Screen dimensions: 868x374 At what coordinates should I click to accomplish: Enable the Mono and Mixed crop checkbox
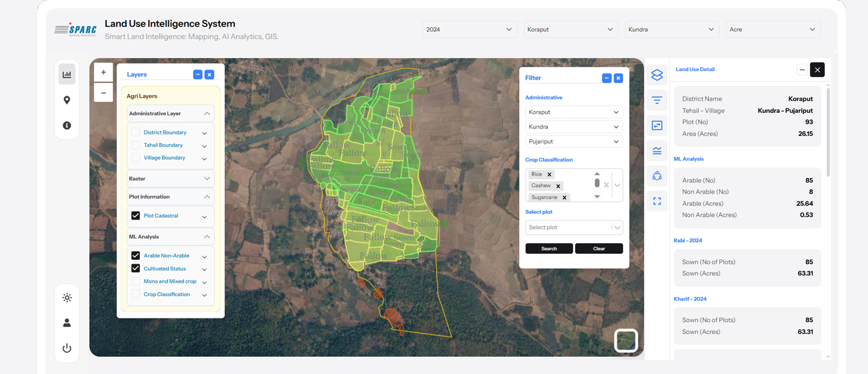coord(136,281)
